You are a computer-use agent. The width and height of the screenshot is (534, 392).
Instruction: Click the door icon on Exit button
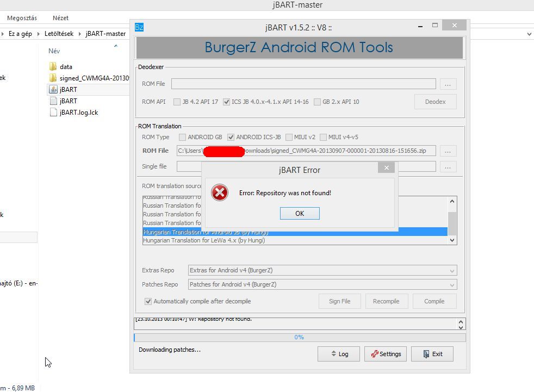(x=426, y=354)
